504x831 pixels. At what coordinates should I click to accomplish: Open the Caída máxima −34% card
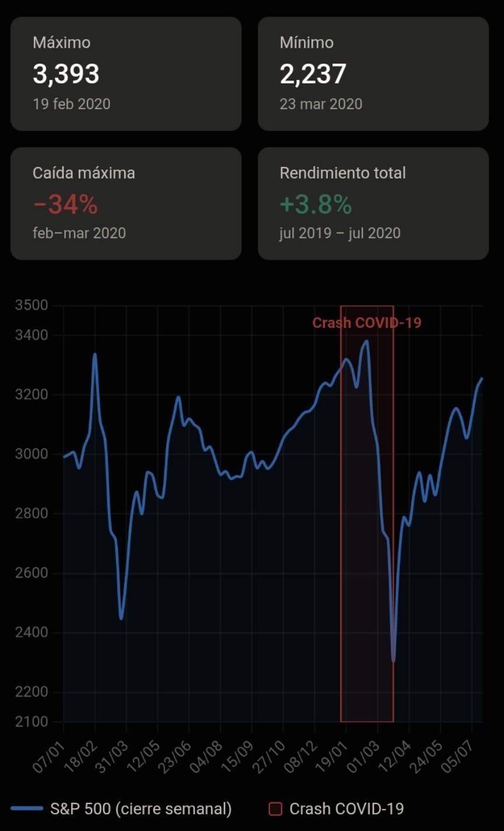pos(125,203)
